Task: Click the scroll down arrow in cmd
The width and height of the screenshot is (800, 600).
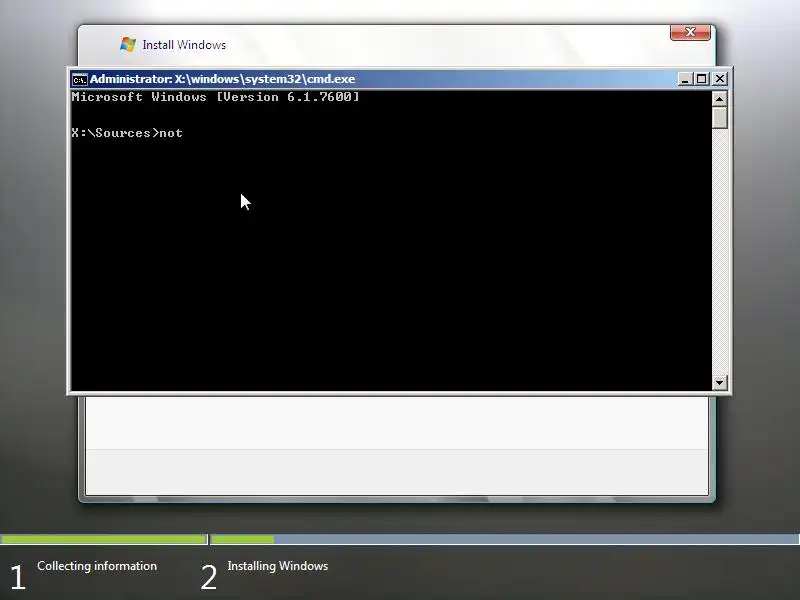Action: coord(719,382)
